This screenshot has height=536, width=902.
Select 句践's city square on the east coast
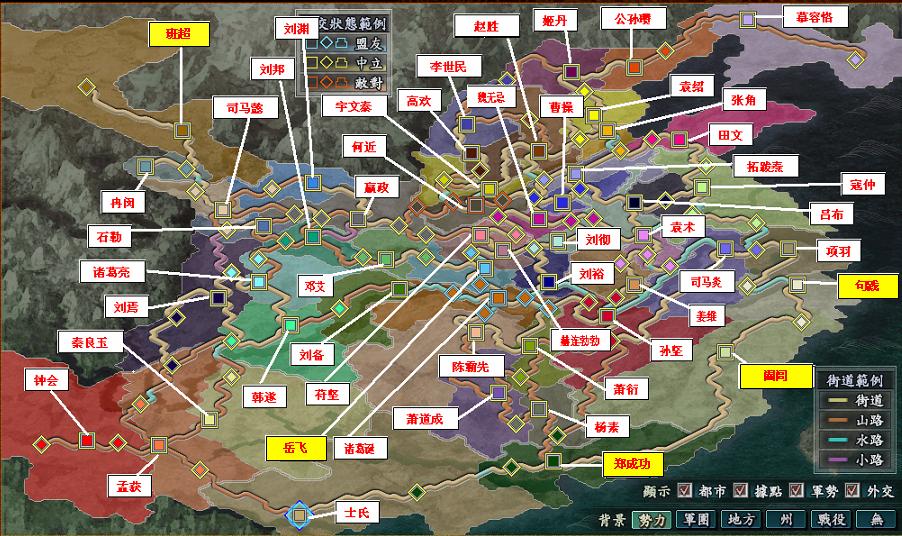796,285
